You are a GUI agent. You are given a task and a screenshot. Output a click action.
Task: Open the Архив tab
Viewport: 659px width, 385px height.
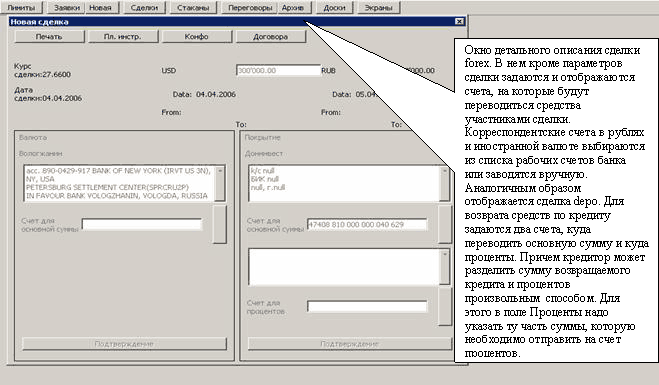tap(293, 8)
